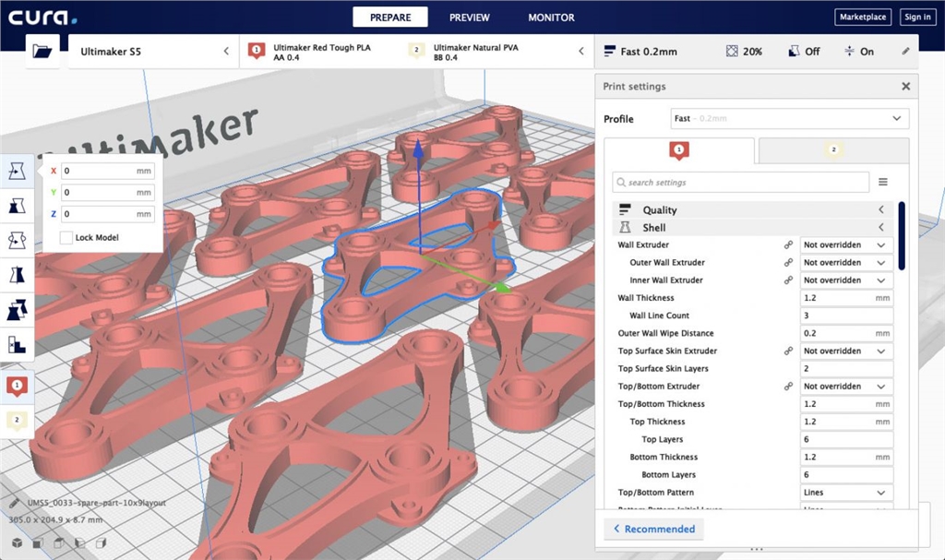Expand the Top/Bottom Pattern dropdown
The image size is (945, 560).
[x=846, y=493]
